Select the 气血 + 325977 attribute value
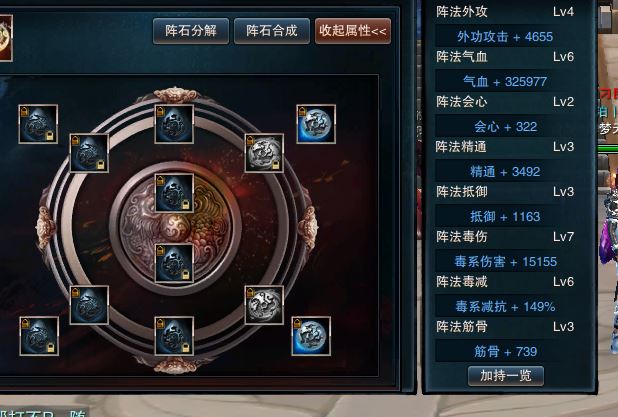The height and width of the screenshot is (417, 618). [x=505, y=82]
